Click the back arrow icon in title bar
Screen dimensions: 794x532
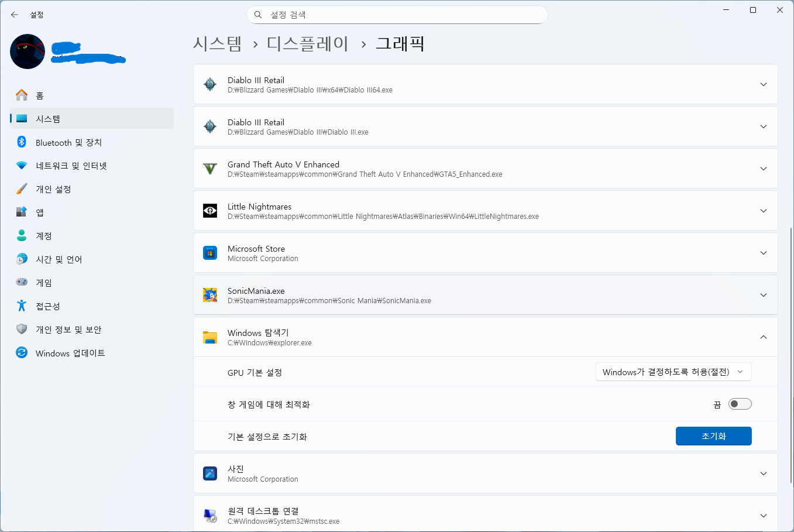tap(15, 15)
